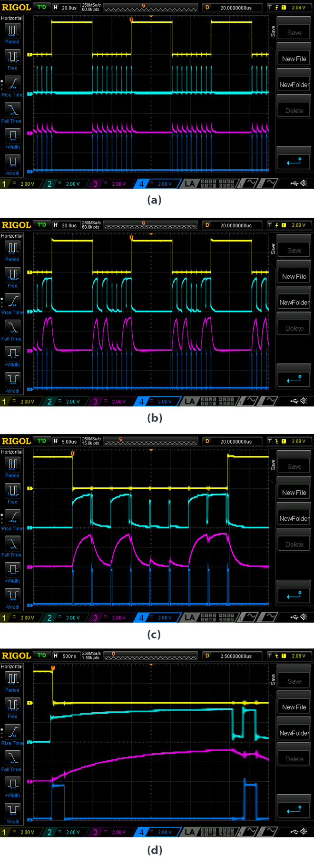Click the speaker sound icon in screenshot (c)
Screen dimensions: 314x868
click(x=304, y=617)
